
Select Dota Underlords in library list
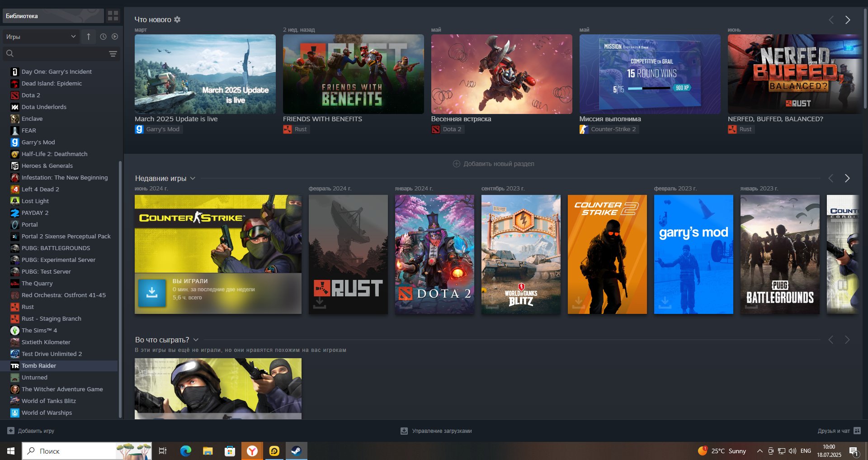pyautogui.click(x=60, y=107)
